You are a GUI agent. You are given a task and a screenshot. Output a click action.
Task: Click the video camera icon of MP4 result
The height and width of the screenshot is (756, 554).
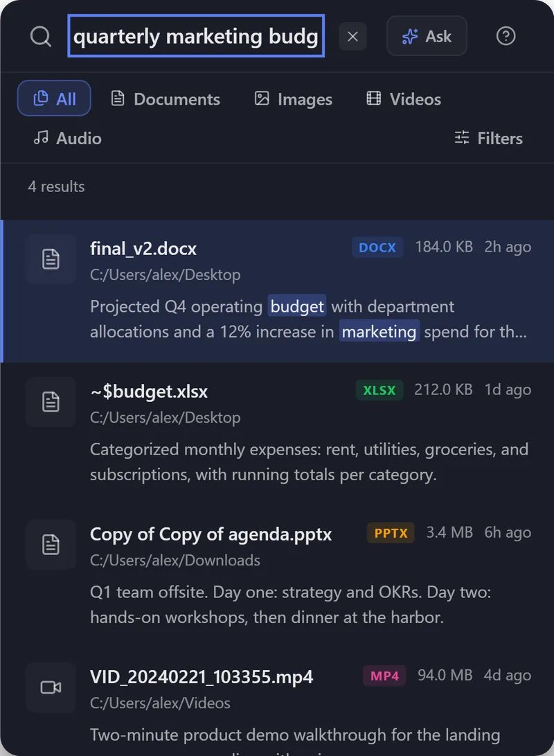point(51,687)
